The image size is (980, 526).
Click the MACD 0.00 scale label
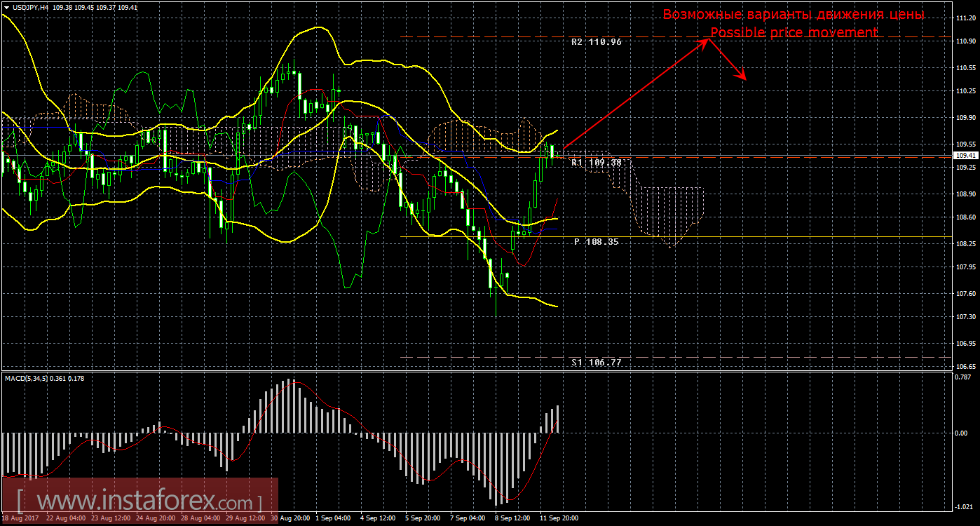click(961, 433)
